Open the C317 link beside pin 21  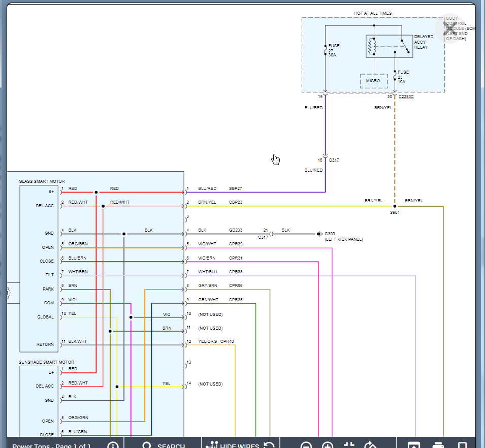(263, 237)
